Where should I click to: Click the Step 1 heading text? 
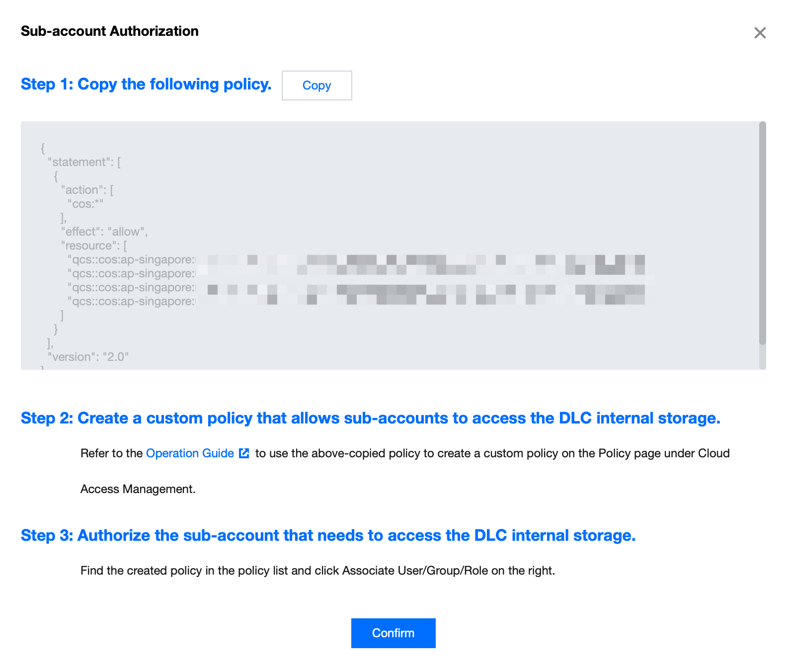146,84
